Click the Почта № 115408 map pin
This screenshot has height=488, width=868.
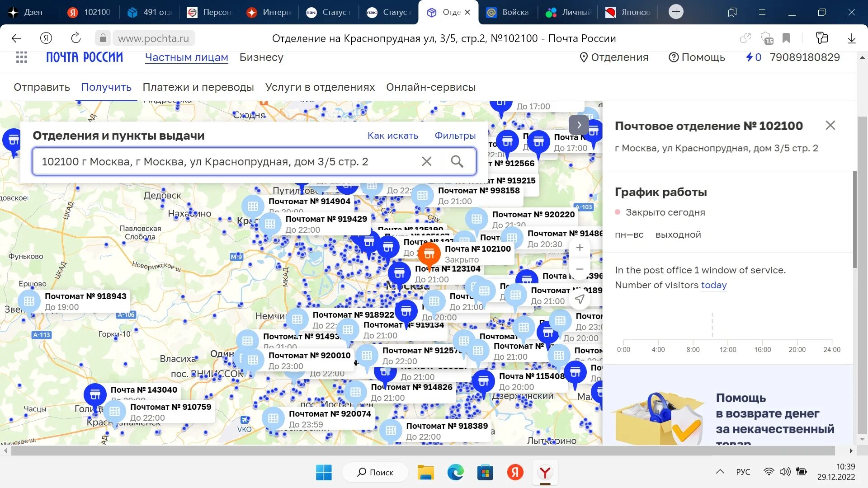483,382
